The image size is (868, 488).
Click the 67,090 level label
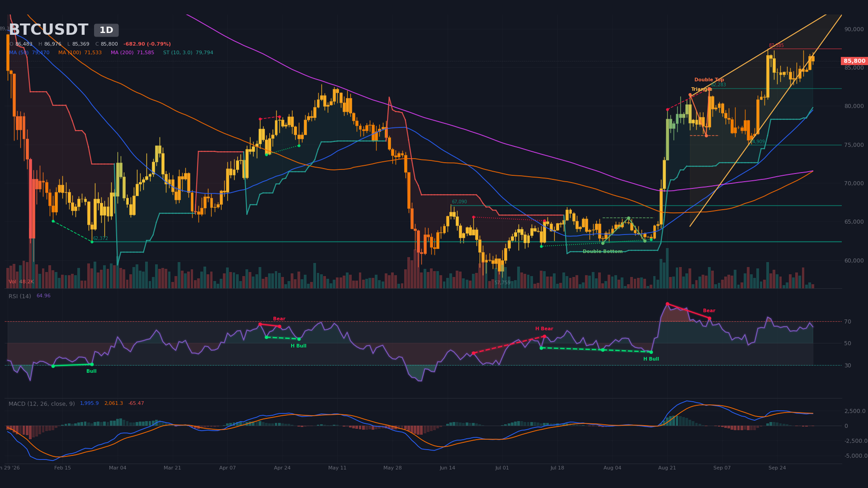pos(459,202)
